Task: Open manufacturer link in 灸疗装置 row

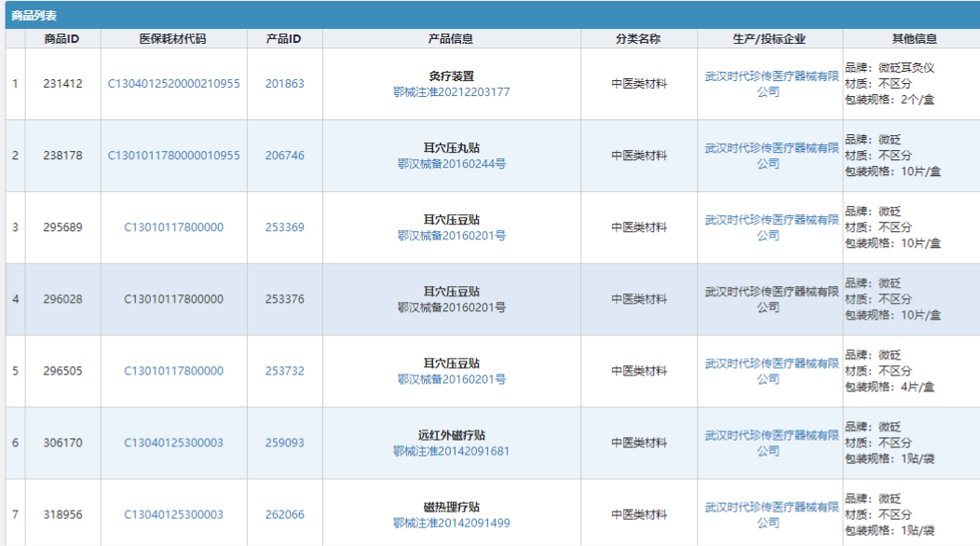Action: 771,85
